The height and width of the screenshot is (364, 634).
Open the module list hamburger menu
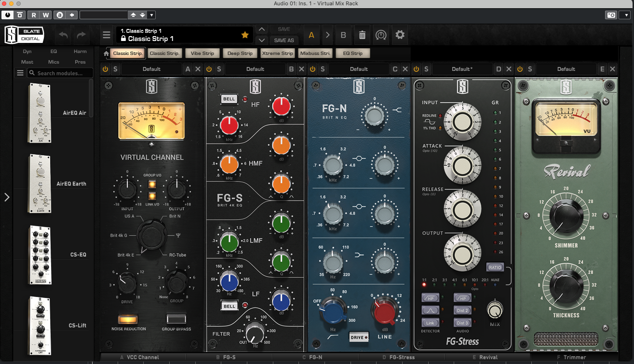[x=20, y=73]
